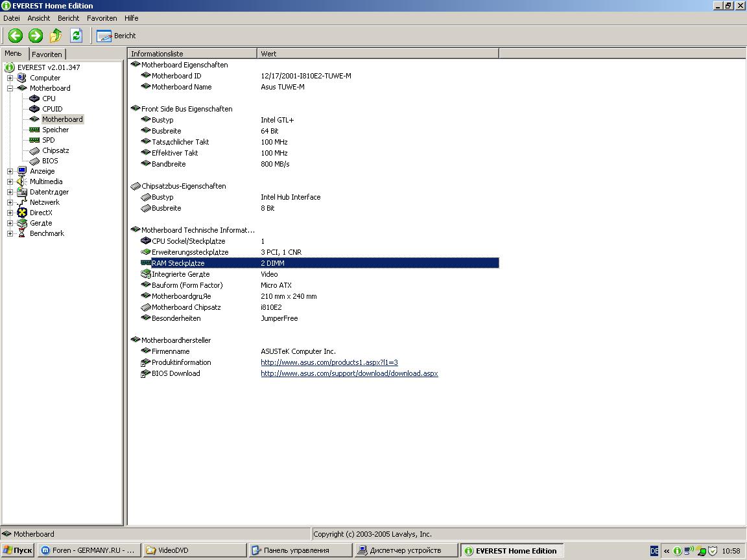
Task: Click the Пуск Start button
Action: pyautogui.click(x=18, y=550)
